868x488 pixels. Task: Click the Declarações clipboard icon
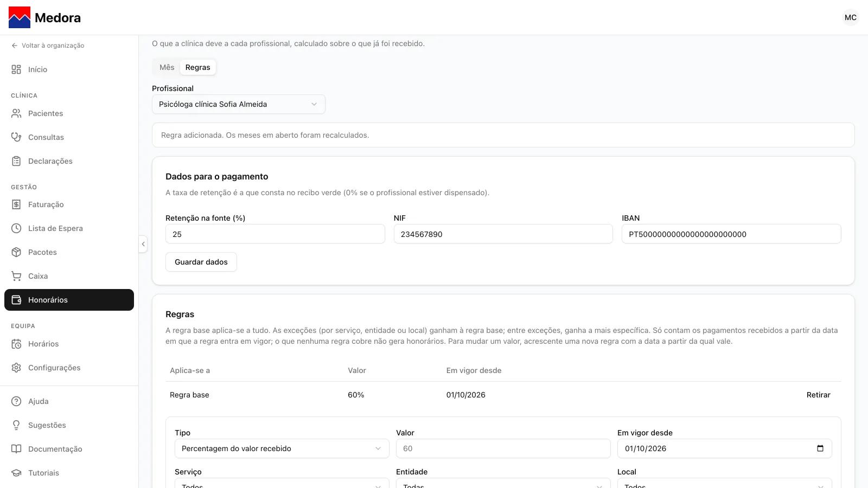click(16, 161)
